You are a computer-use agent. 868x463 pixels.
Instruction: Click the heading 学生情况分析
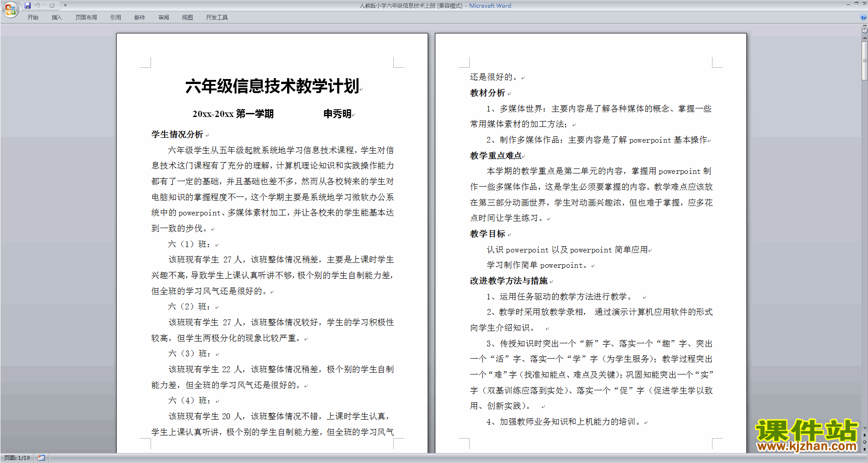pyautogui.click(x=177, y=135)
